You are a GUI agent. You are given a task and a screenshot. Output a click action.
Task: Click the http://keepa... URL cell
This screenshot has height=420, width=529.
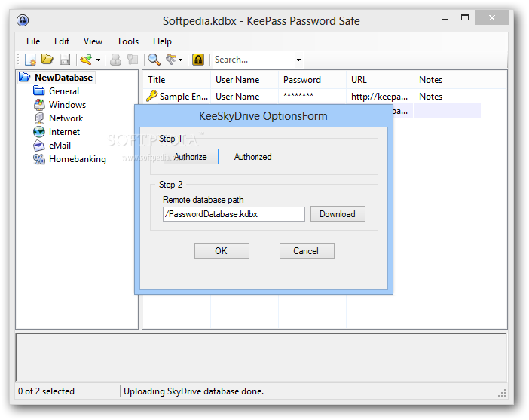[380, 97]
